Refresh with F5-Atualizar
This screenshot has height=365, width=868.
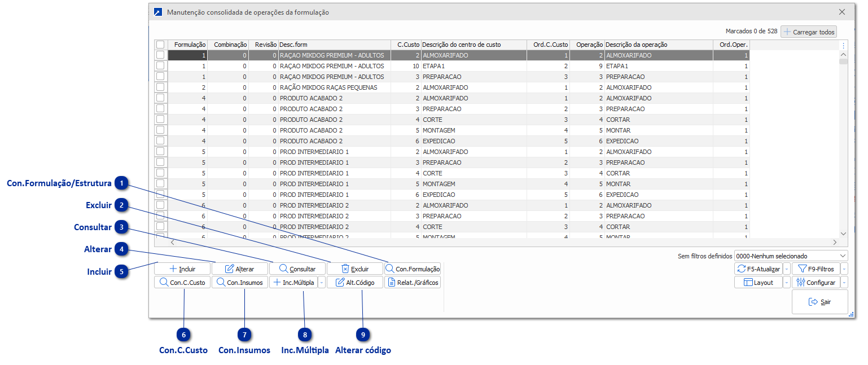(x=759, y=269)
